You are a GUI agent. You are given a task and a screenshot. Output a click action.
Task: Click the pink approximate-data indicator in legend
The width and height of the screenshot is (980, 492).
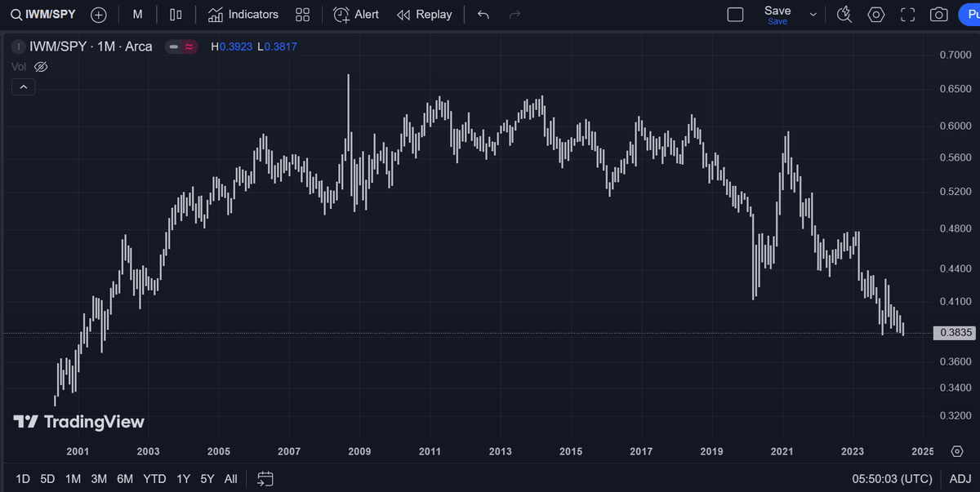pyautogui.click(x=189, y=47)
